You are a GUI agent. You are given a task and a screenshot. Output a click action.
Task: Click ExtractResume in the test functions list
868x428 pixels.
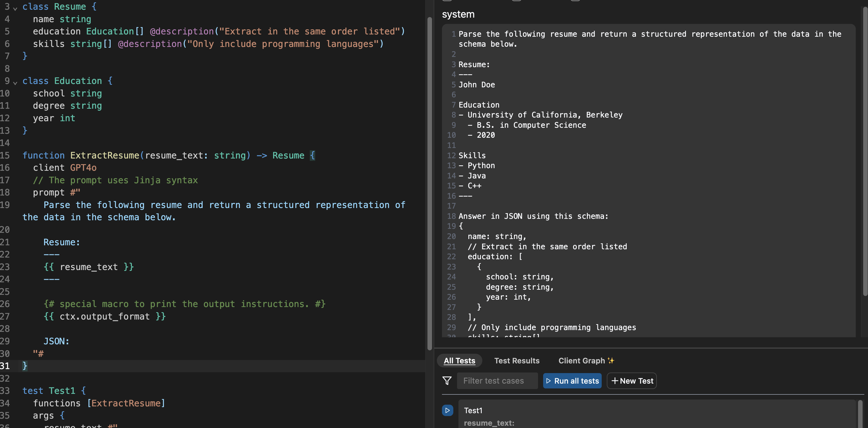(126, 403)
